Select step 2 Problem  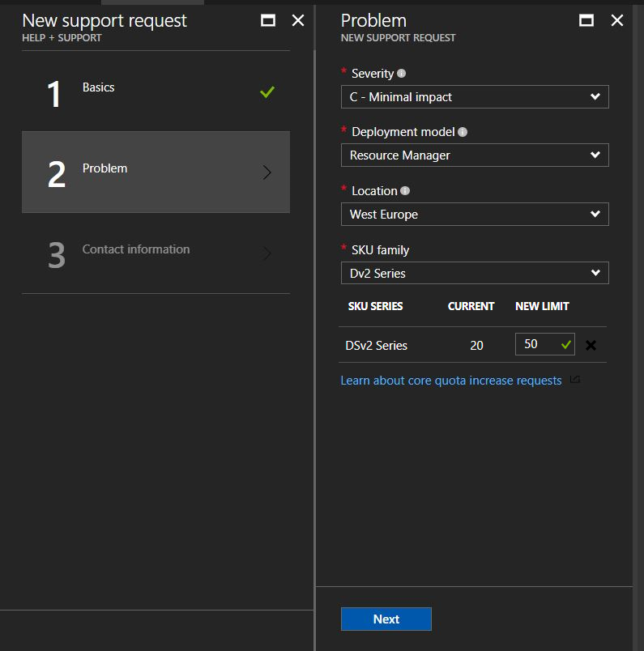click(156, 172)
